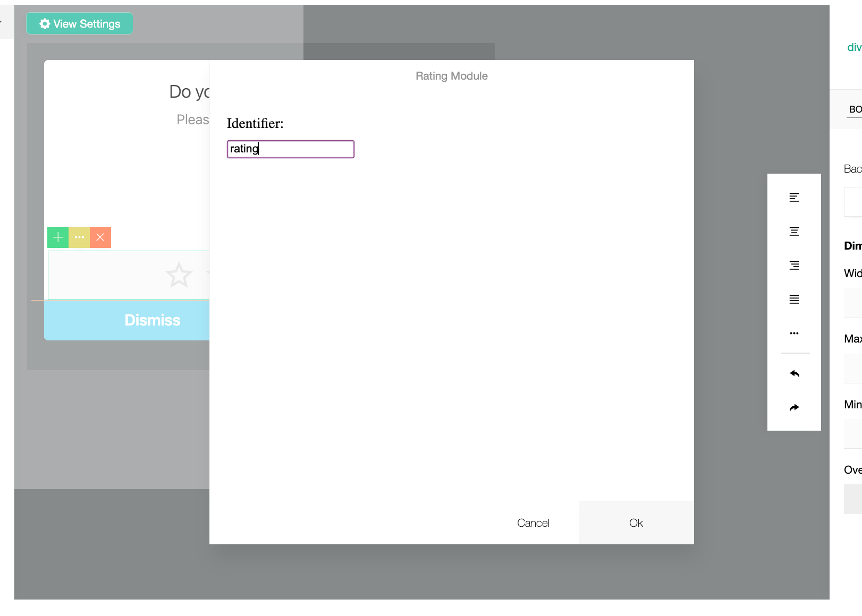
Task: Delete the element with the red X
Action: click(100, 237)
